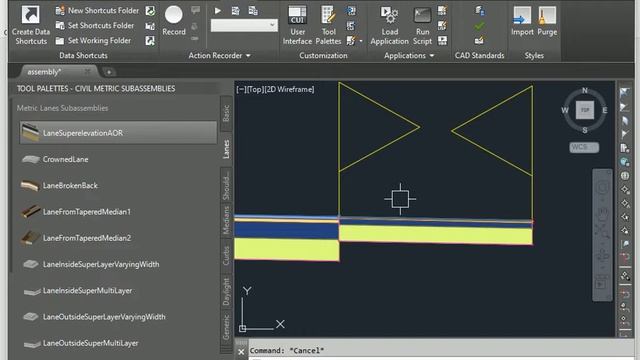The width and height of the screenshot is (640, 360).
Task: Choose Set Shortcuts Folder
Action: [95, 25]
